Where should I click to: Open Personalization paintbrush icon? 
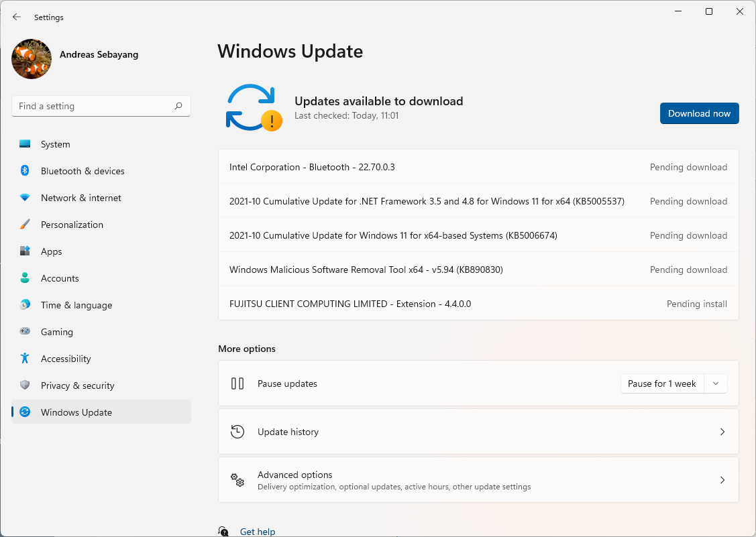click(25, 225)
